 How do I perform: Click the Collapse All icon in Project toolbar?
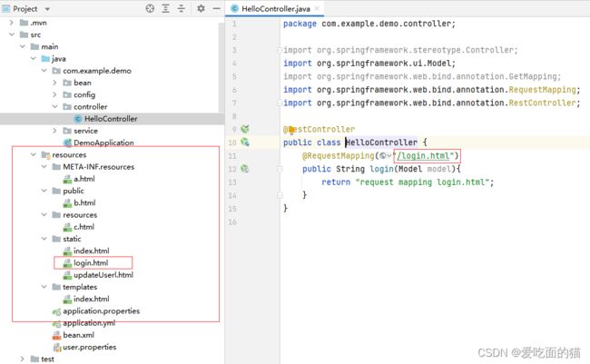(x=182, y=8)
